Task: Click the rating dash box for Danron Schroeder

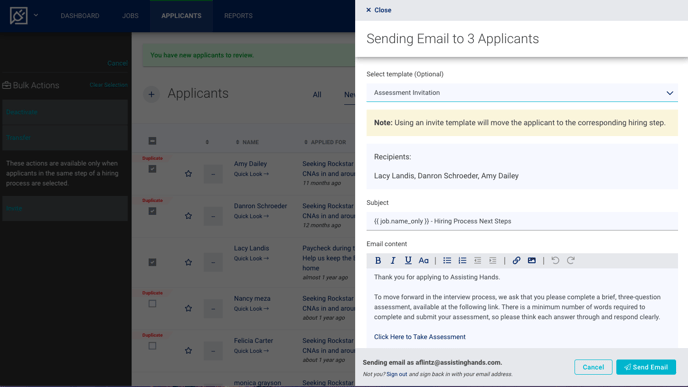Action: tap(213, 216)
